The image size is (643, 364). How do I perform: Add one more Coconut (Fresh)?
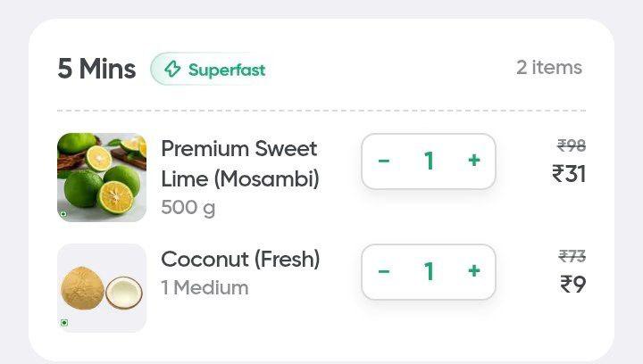click(474, 271)
